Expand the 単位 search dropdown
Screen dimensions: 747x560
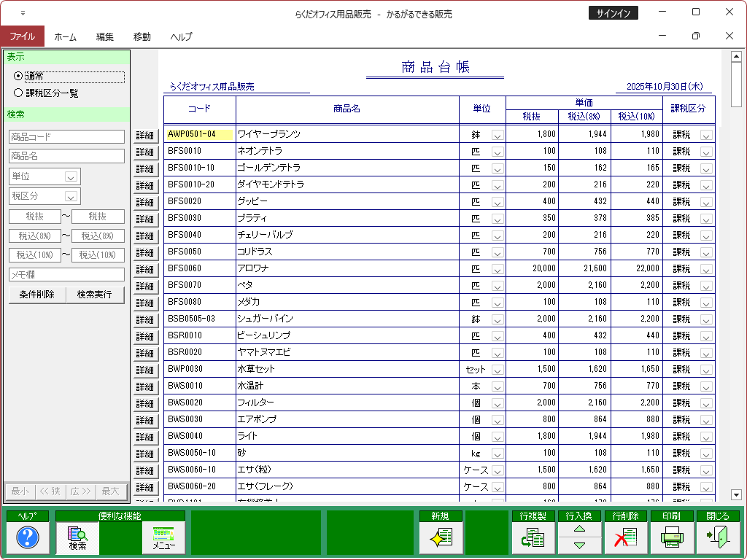[x=71, y=176]
